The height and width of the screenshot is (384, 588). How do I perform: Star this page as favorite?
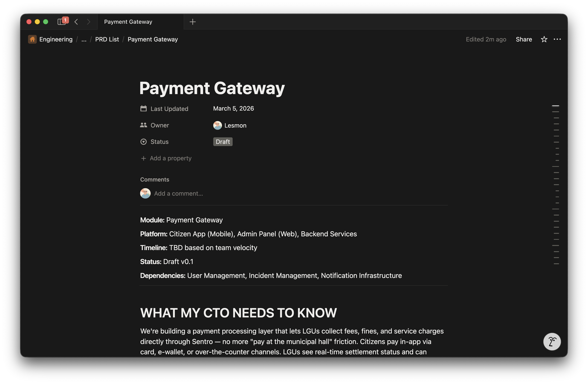(x=544, y=39)
